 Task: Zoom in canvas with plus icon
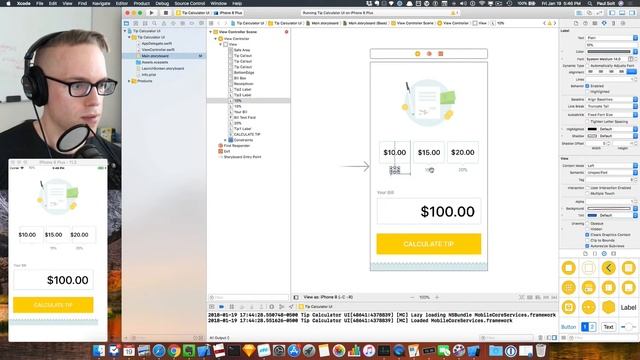(x=437, y=297)
